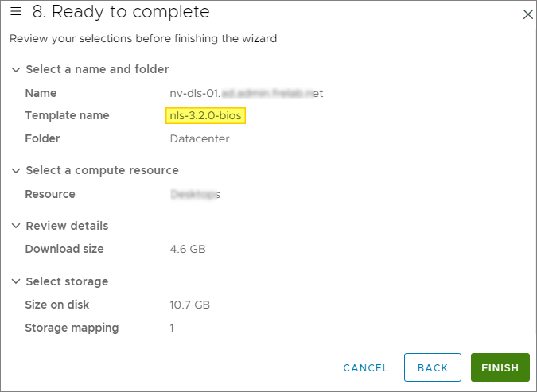This screenshot has height=392, width=537.
Task: Collapse the Select a compute resource section
Action: tap(16, 170)
